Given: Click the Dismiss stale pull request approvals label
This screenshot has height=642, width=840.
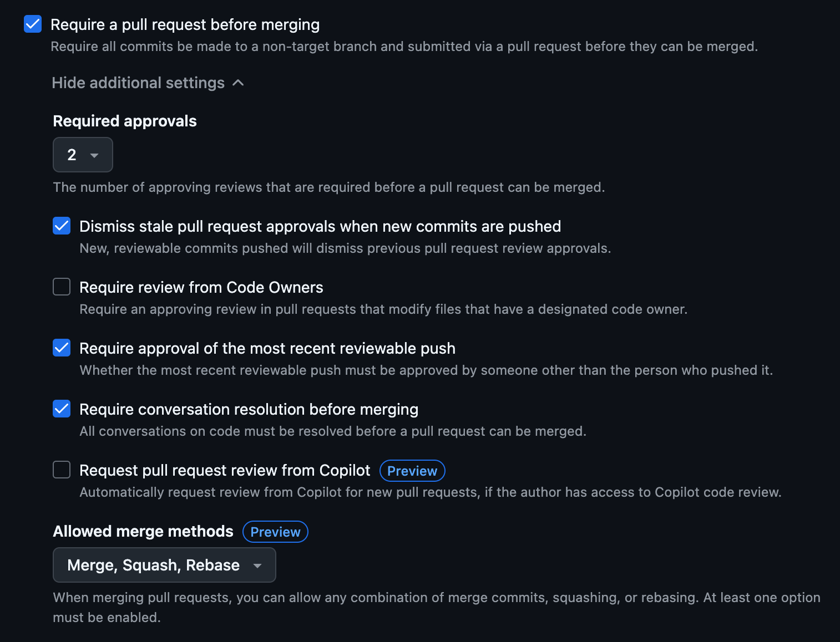Looking at the screenshot, I should tap(320, 226).
